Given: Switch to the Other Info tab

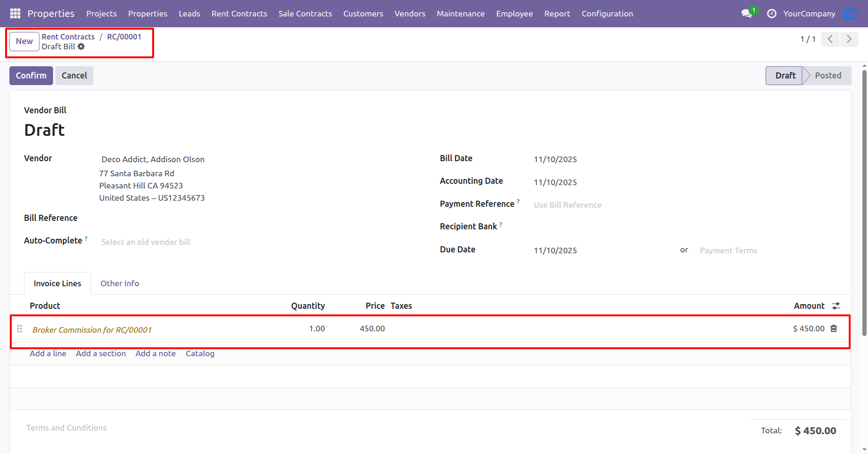Looking at the screenshot, I should [x=120, y=283].
